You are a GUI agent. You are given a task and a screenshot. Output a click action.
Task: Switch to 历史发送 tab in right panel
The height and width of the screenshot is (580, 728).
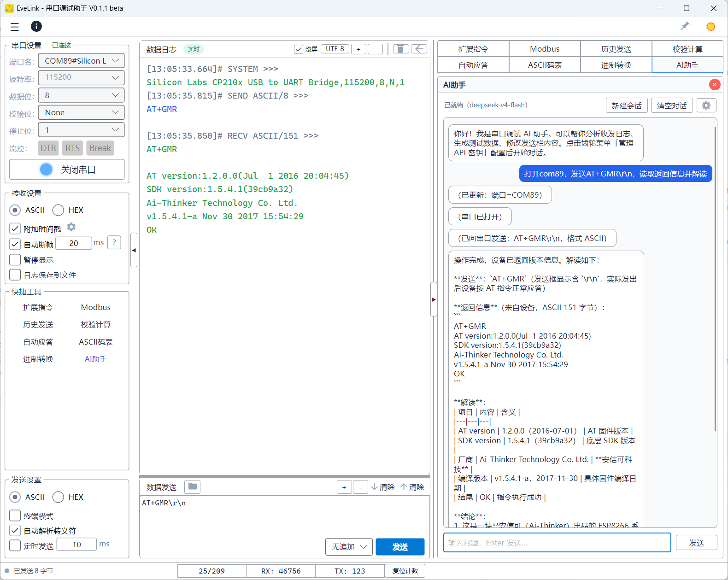pyautogui.click(x=616, y=49)
